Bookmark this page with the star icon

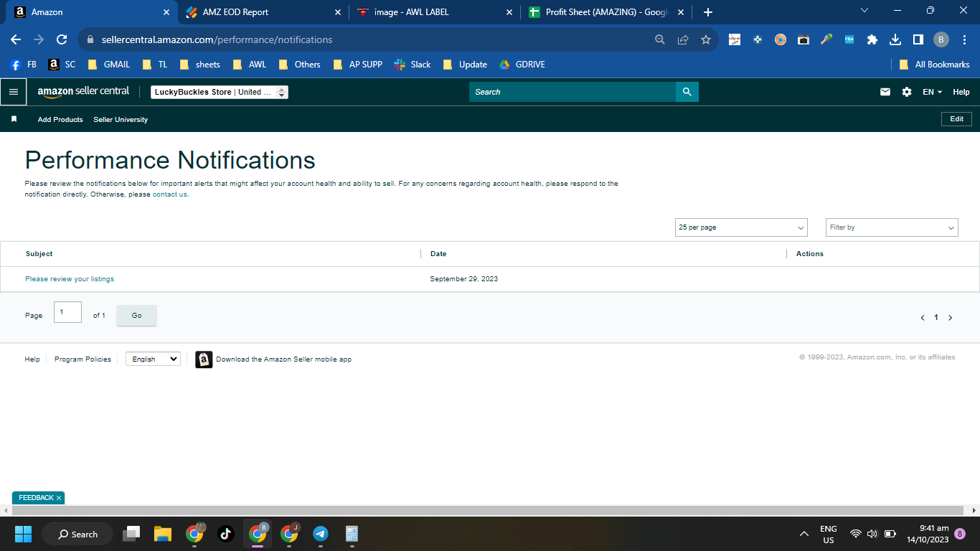pyautogui.click(x=706, y=40)
